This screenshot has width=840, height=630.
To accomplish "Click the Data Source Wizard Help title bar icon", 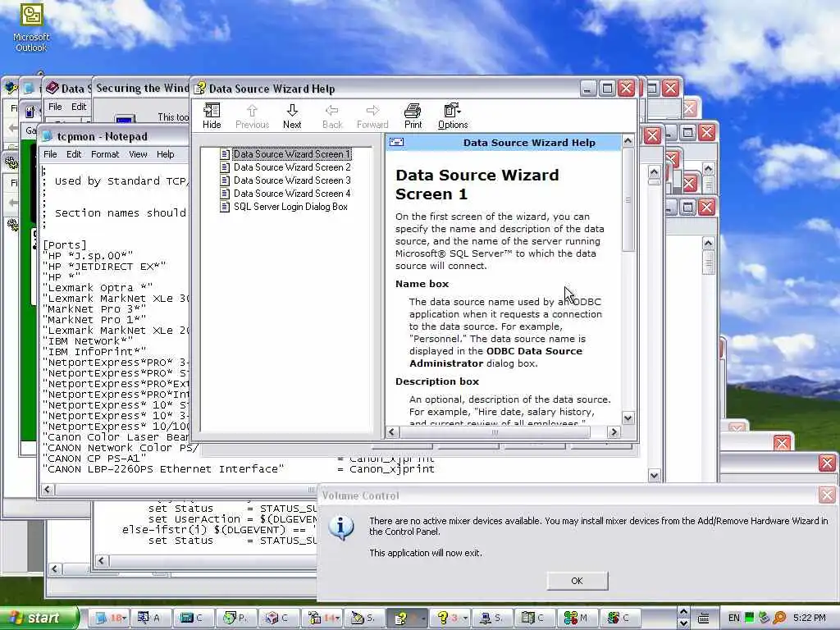I will click(x=200, y=89).
